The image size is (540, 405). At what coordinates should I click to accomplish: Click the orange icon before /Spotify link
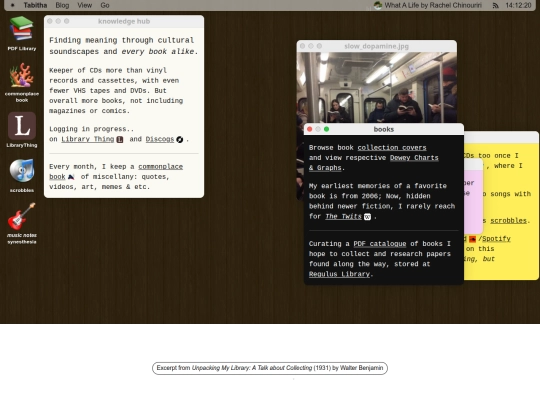[472, 239]
